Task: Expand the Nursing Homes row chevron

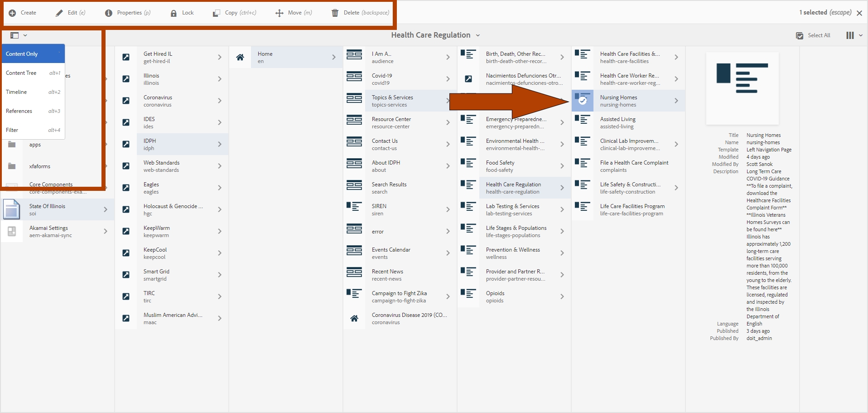Action: click(676, 101)
